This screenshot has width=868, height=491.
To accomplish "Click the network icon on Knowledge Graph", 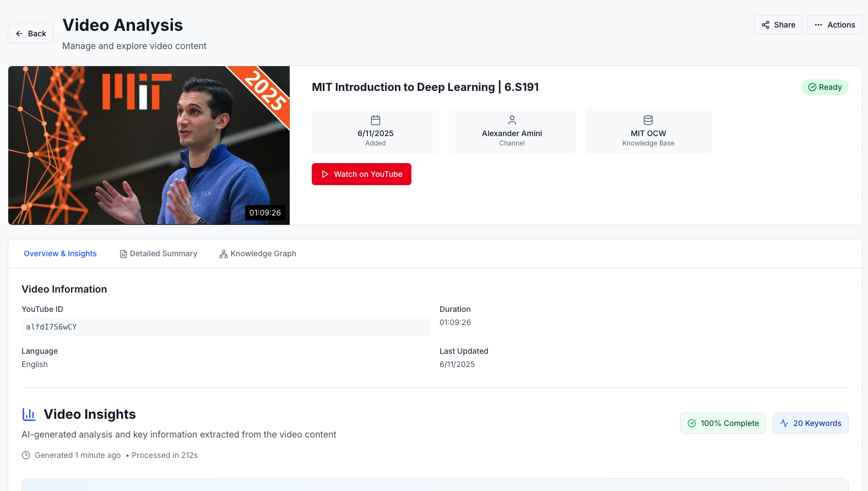I will coord(223,254).
